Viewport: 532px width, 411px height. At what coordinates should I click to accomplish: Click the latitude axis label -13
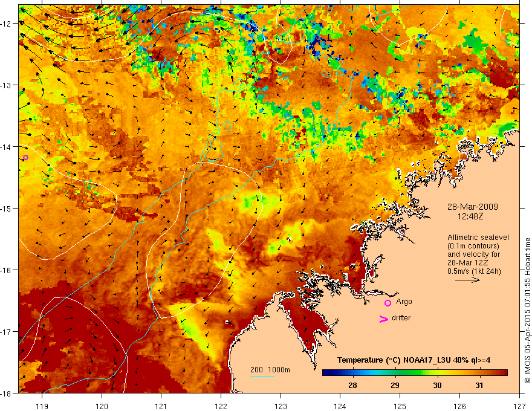(x=7, y=85)
